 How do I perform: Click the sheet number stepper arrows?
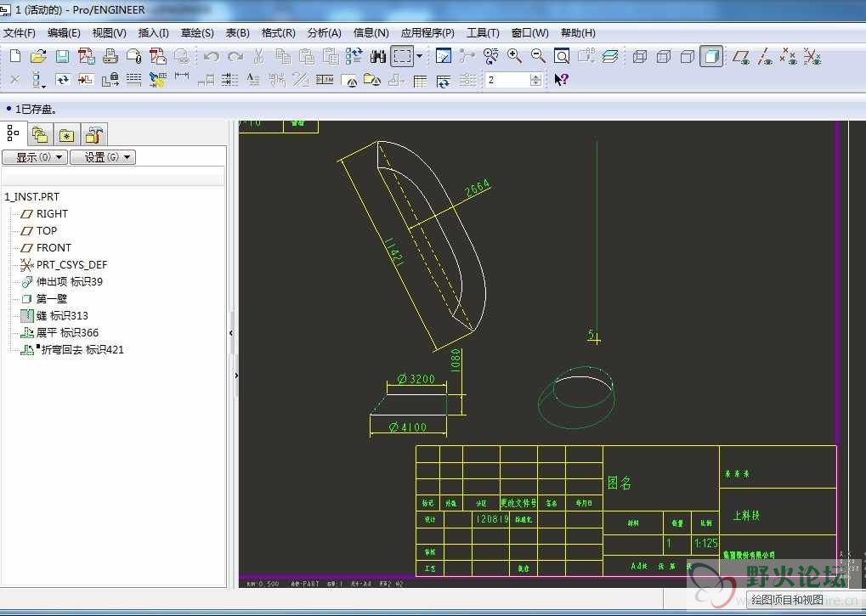coord(535,80)
